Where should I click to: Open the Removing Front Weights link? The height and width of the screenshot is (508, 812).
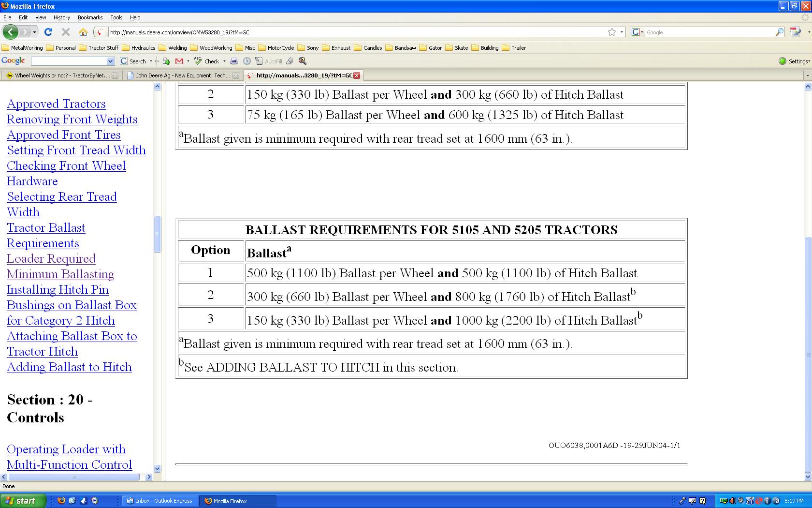(x=72, y=120)
